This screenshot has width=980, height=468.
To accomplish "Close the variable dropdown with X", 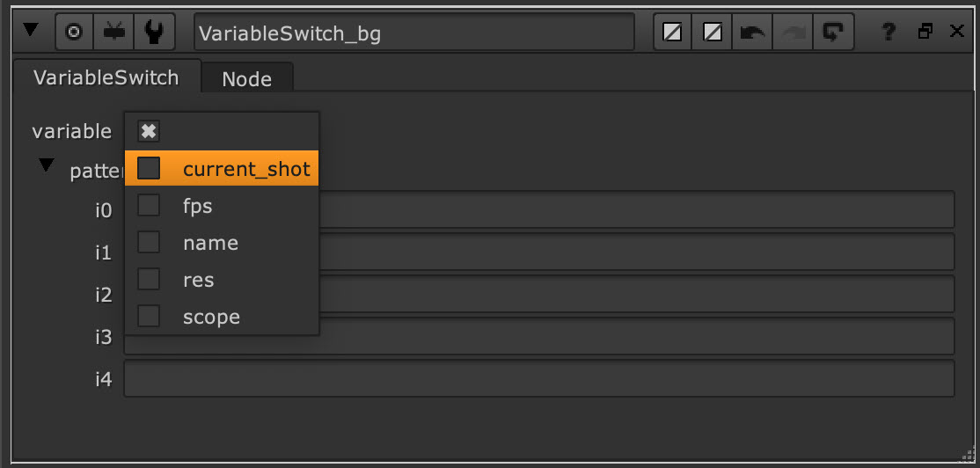I will [149, 131].
